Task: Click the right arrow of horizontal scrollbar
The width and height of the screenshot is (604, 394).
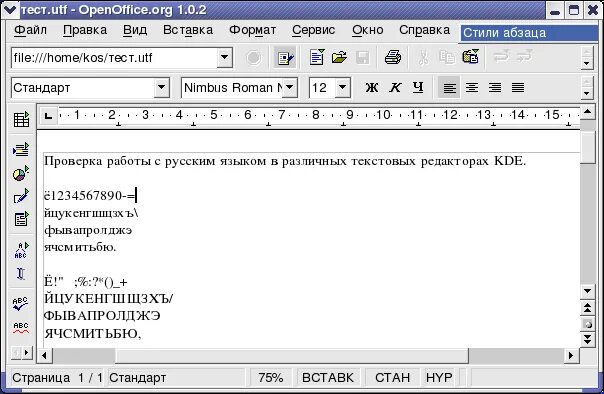Action: (x=571, y=355)
